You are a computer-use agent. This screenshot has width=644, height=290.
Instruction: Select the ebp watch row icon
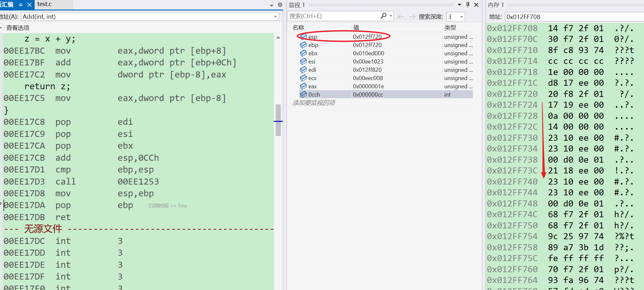click(x=303, y=45)
